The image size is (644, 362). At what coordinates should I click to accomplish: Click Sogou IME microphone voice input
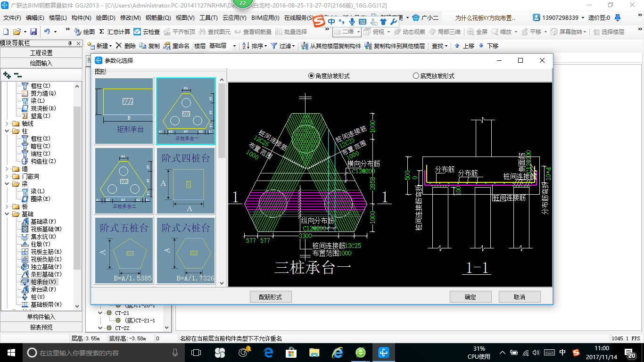coord(352,22)
